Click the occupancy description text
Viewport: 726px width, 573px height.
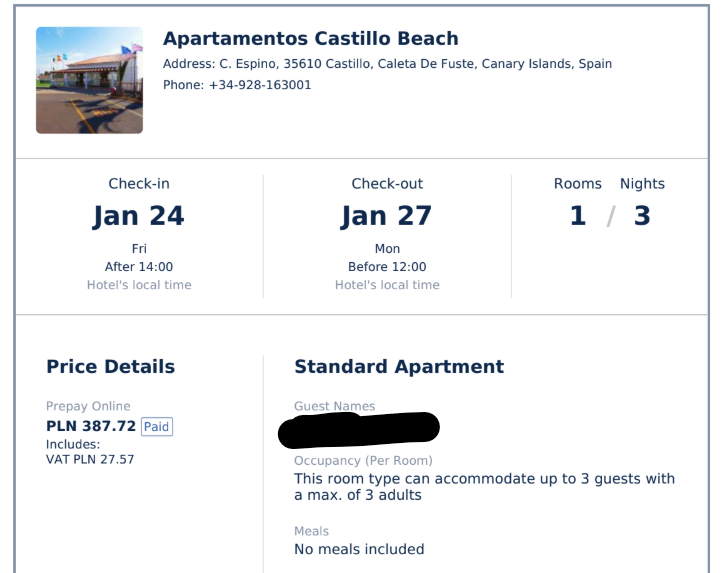(484, 486)
